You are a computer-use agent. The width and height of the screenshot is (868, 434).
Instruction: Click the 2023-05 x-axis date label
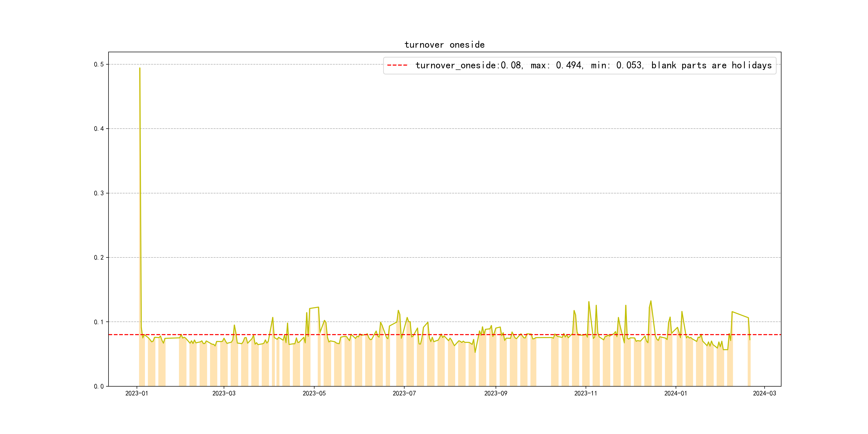point(314,393)
